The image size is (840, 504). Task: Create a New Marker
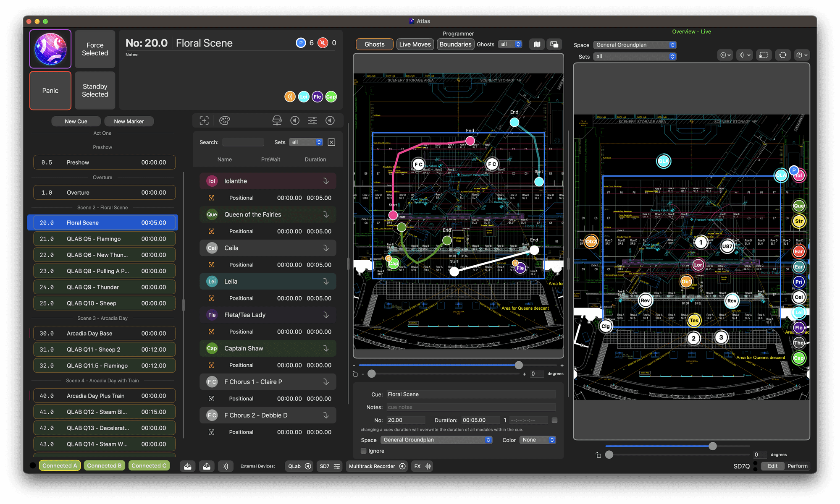tap(129, 121)
